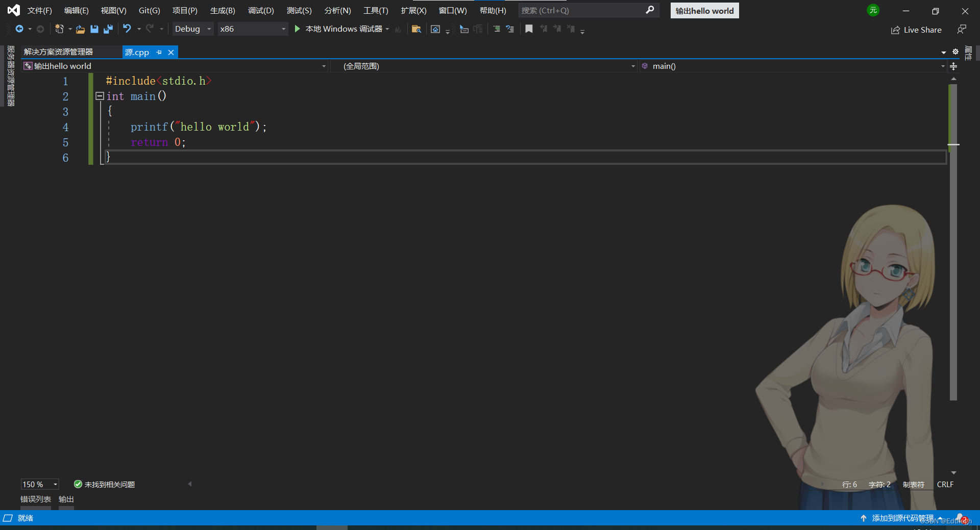
Task: Open the 项目(P) menu
Action: (x=185, y=10)
